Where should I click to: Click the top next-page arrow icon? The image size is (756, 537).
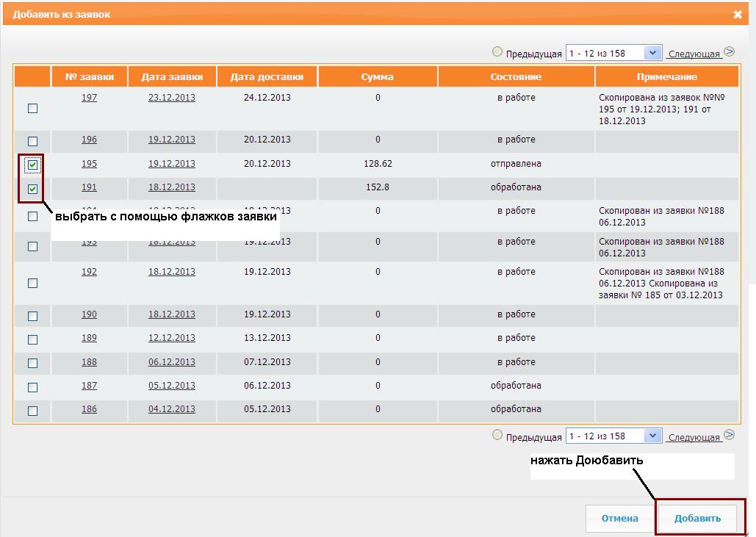729,52
